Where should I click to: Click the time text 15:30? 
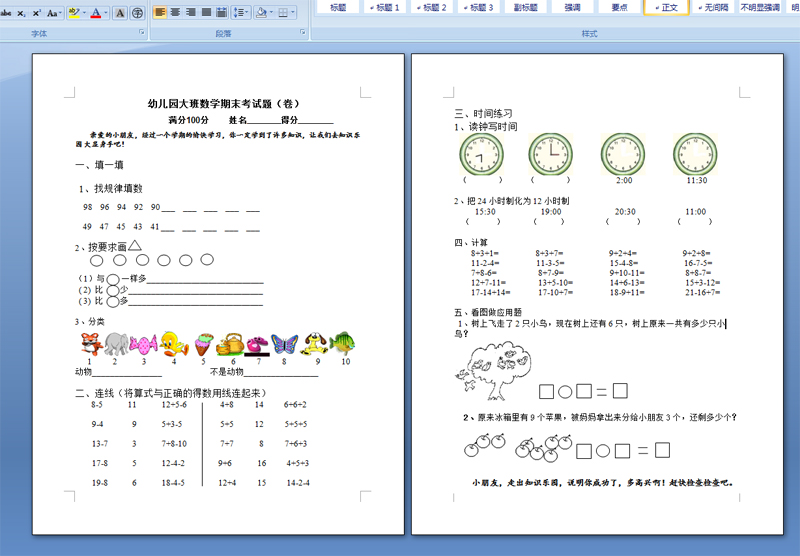click(x=485, y=212)
